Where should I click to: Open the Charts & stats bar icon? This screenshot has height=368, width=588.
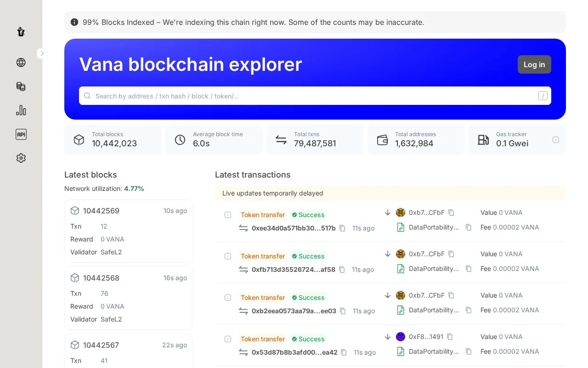click(21, 110)
